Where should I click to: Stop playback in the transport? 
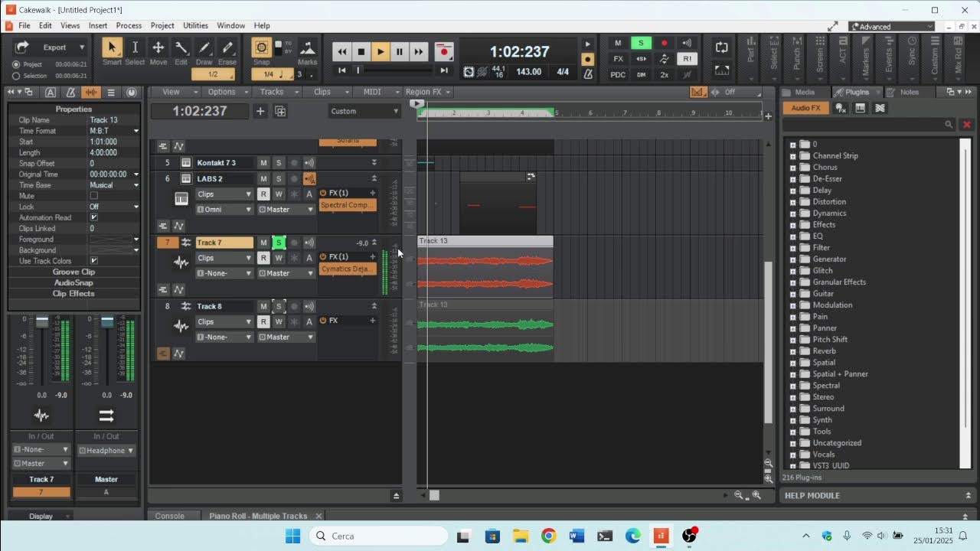pos(361,52)
